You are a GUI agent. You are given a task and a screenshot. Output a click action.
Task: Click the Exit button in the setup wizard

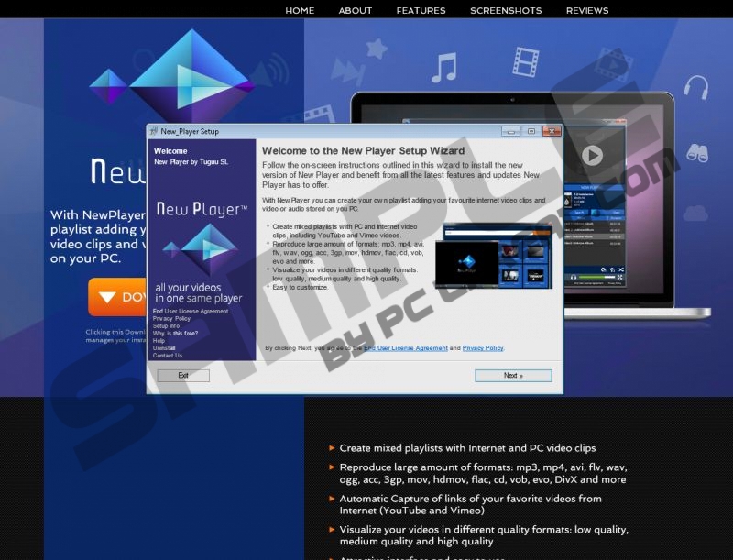(183, 376)
